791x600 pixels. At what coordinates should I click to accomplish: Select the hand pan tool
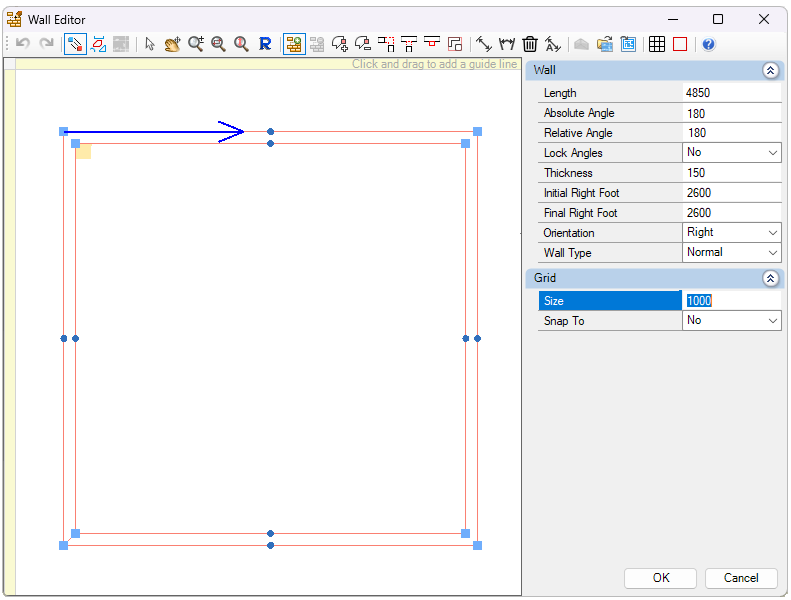pyautogui.click(x=173, y=44)
